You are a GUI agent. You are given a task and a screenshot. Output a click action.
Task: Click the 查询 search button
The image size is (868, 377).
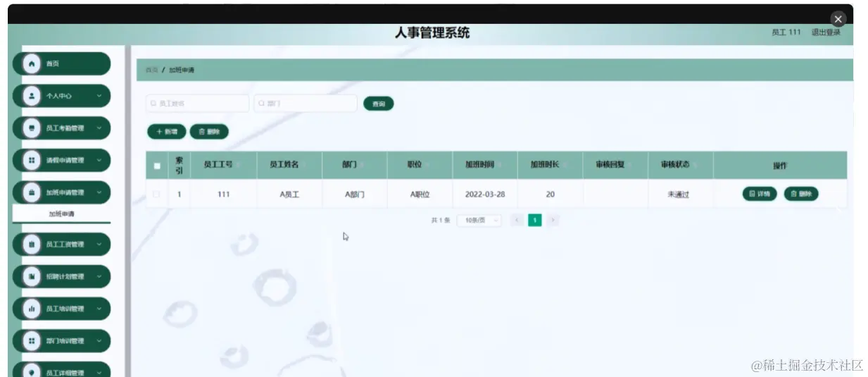click(379, 104)
